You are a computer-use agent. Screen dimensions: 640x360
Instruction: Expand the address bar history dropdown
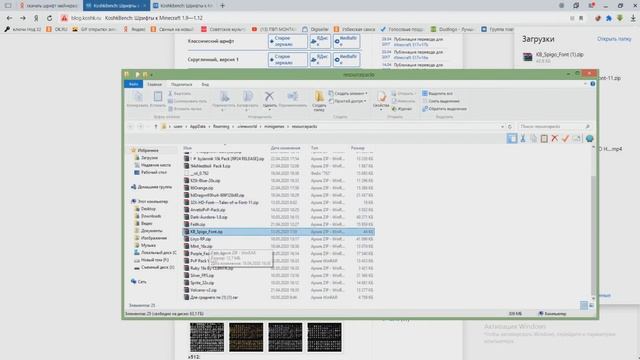click(x=502, y=127)
